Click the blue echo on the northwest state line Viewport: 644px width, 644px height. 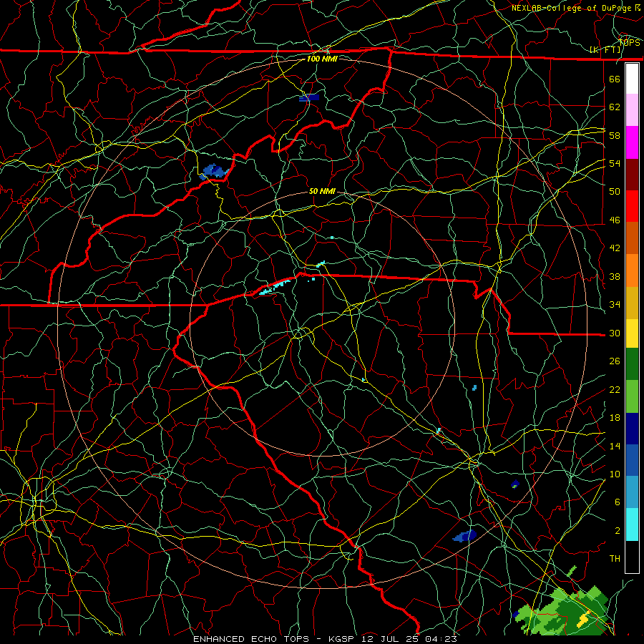pos(214,171)
